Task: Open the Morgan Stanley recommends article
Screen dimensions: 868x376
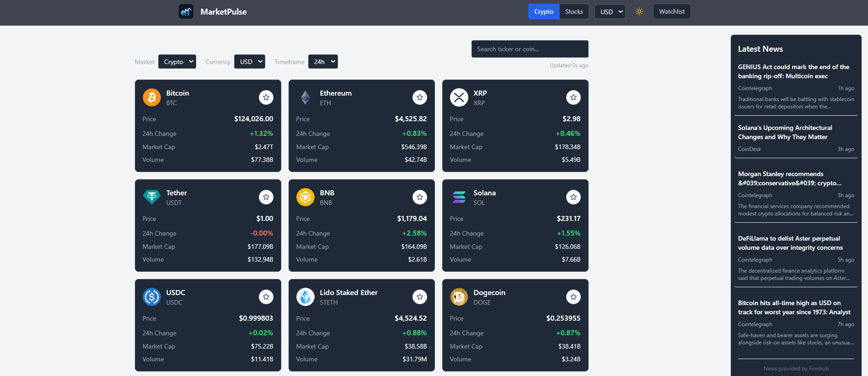Action: coord(789,178)
